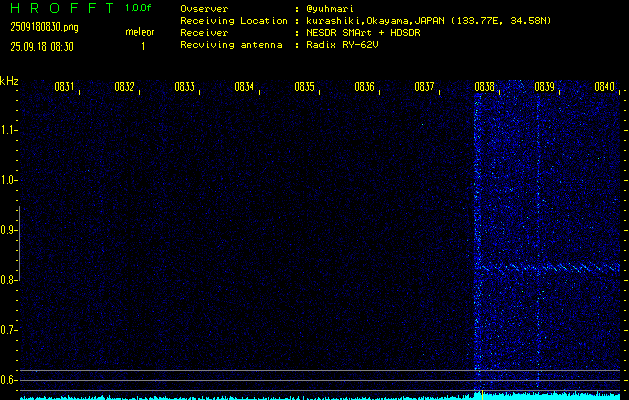Viewport: 629px width, 400px height.
Task: Click the 0838 time marker
Action: [484, 87]
